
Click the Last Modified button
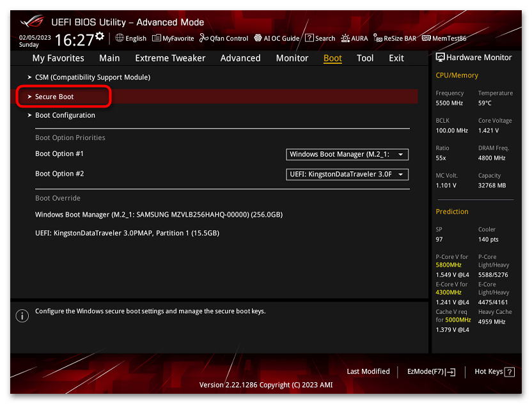click(x=368, y=371)
